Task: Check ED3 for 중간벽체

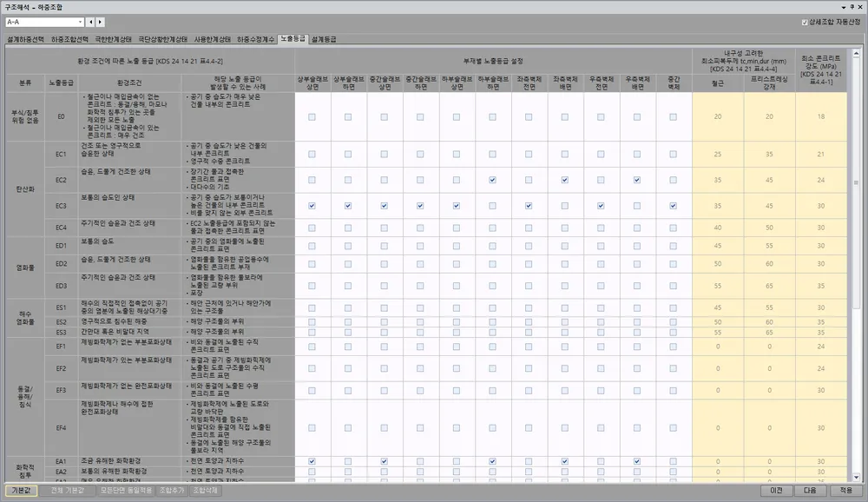Action: [x=674, y=286]
